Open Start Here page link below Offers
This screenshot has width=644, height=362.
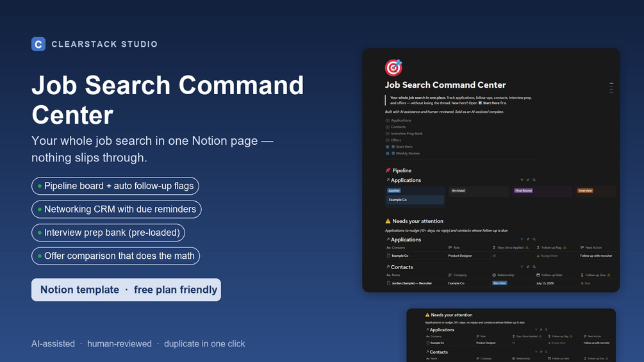pos(399,147)
